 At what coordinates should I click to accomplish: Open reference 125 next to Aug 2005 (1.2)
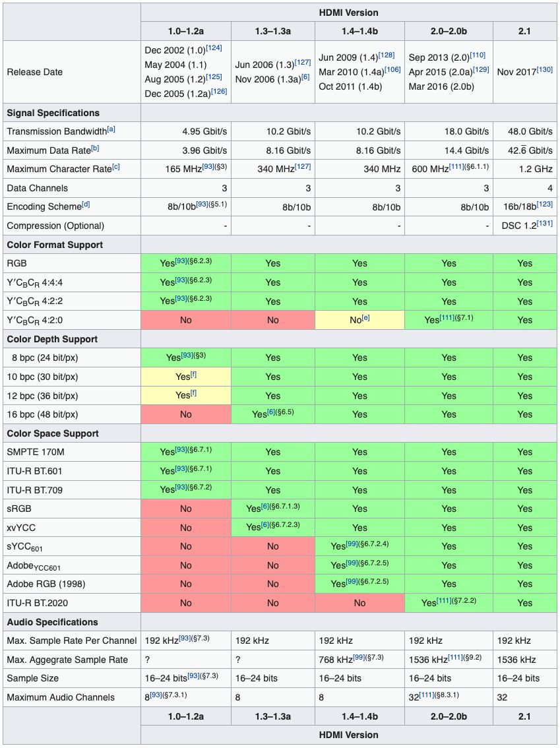pos(214,77)
